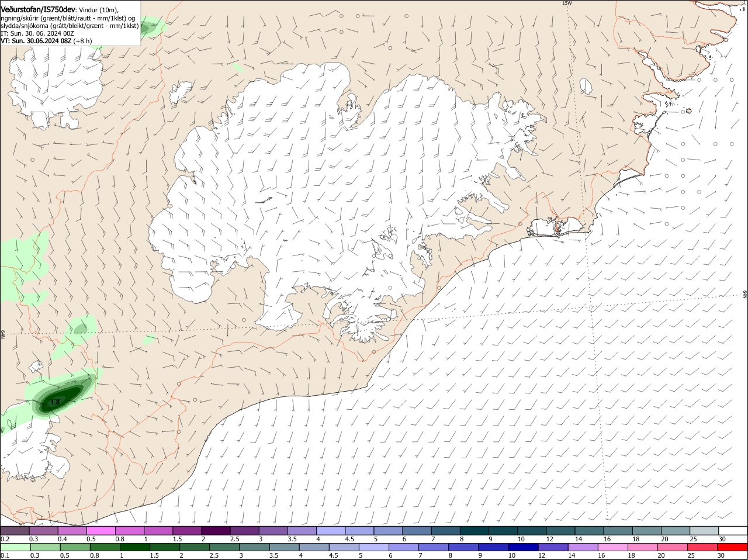Pick the top-row lavender swatch starting at 4

click(x=330, y=530)
